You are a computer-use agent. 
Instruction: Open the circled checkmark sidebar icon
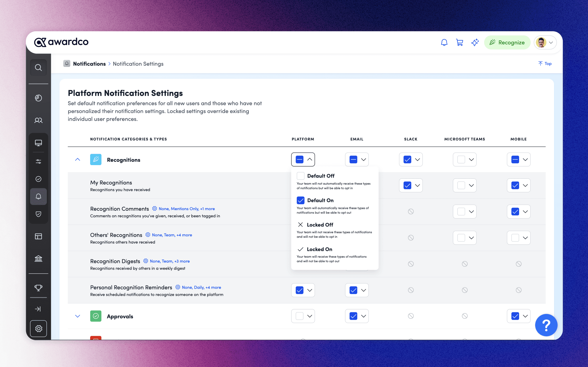(x=38, y=179)
